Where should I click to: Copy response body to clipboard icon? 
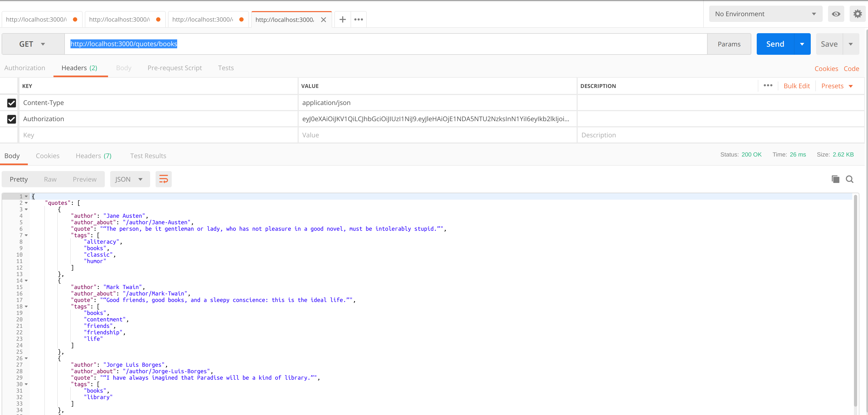tap(835, 179)
